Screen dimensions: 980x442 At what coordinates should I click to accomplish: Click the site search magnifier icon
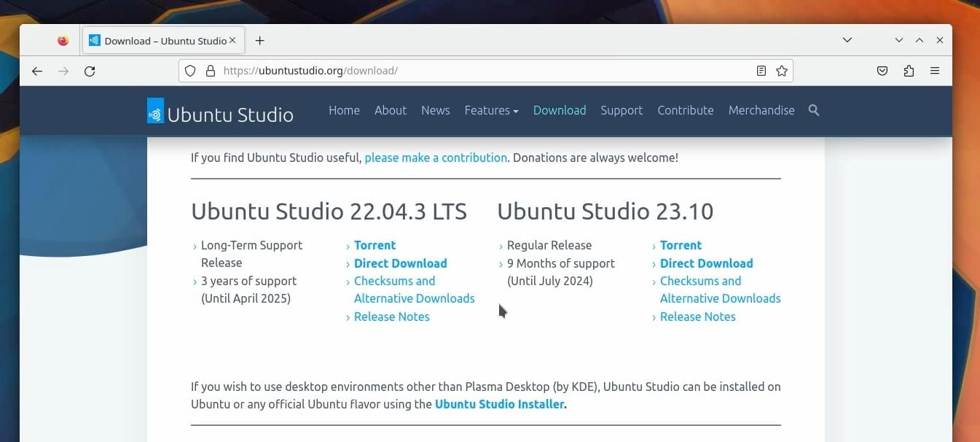814,110
